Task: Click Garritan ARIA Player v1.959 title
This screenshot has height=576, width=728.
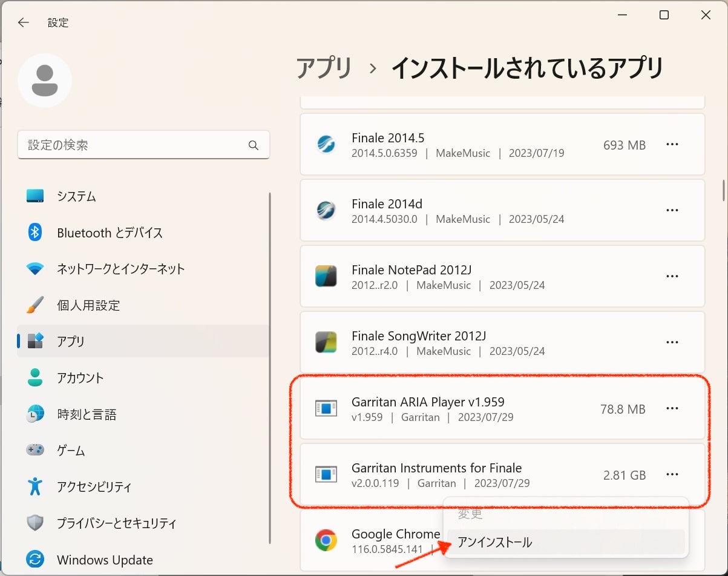Action: coord(428,402)
